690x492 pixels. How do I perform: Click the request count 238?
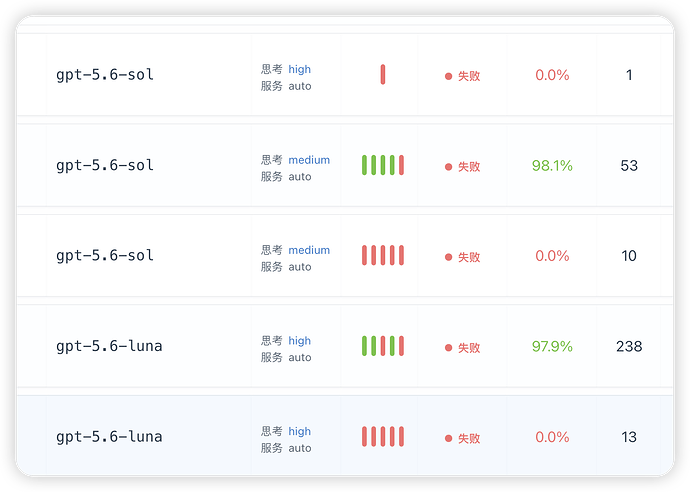click(x=629, y=346)
